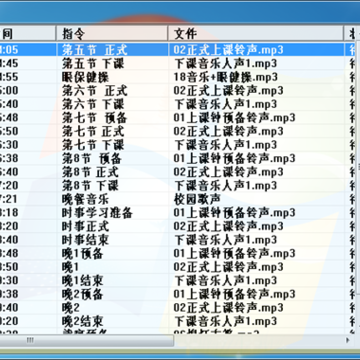Select the 晚2结束 instruction cell
Image resolution: width=360 pixels, height=360 pixels.
[x=82, y=321]
